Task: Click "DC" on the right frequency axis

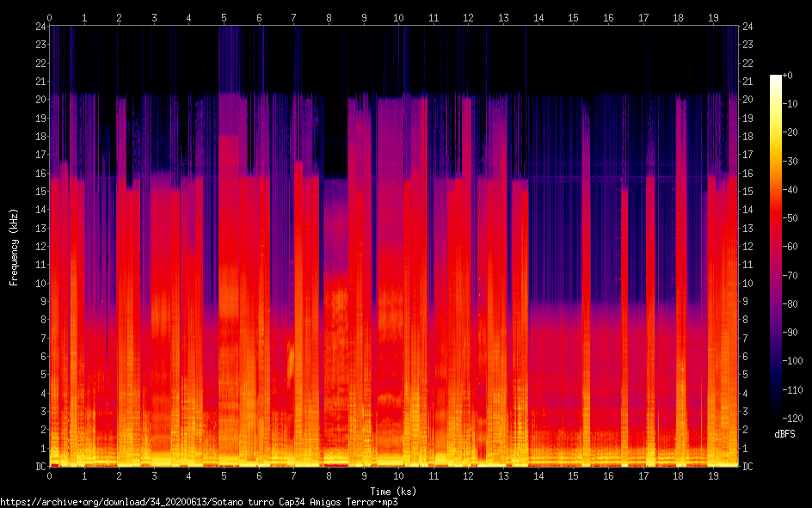Action: [747, 467]
